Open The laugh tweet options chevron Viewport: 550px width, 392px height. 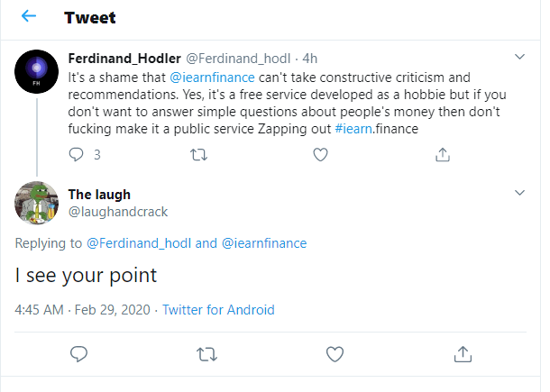click(x=519, y=193)
